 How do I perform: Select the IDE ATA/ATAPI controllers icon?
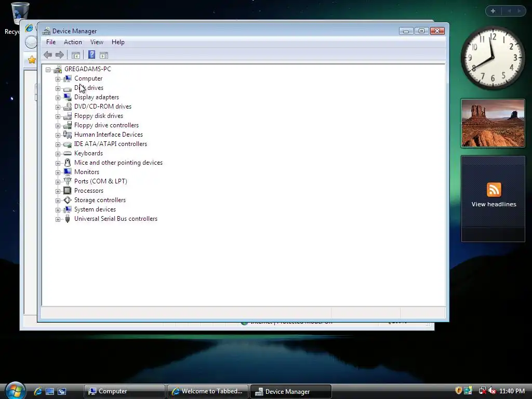[x=68, y=144]
